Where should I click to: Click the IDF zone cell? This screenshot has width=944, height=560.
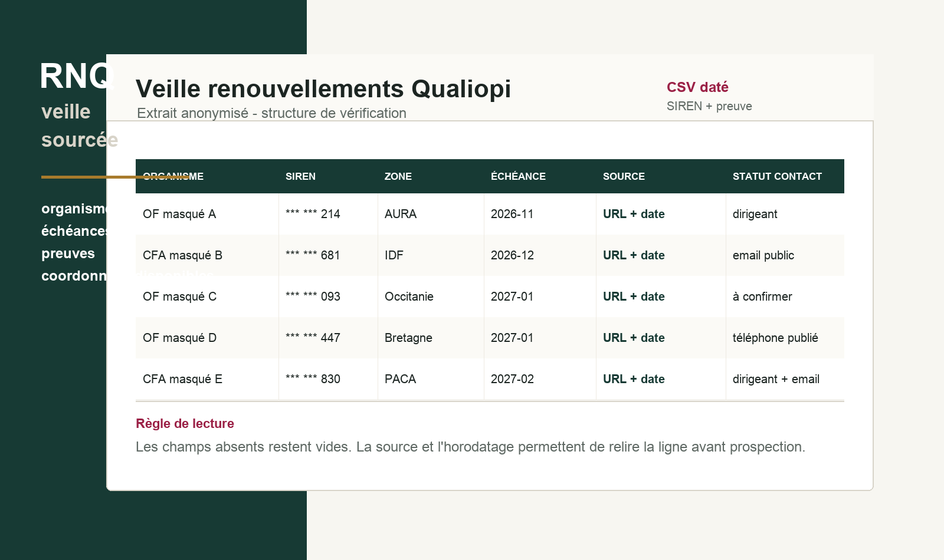point(431,255)
